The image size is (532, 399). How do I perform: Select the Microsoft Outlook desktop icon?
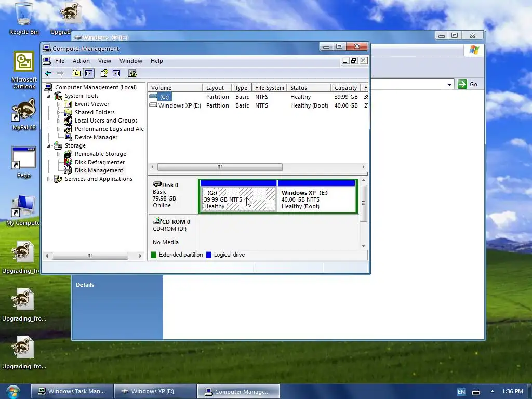(24, 70)
